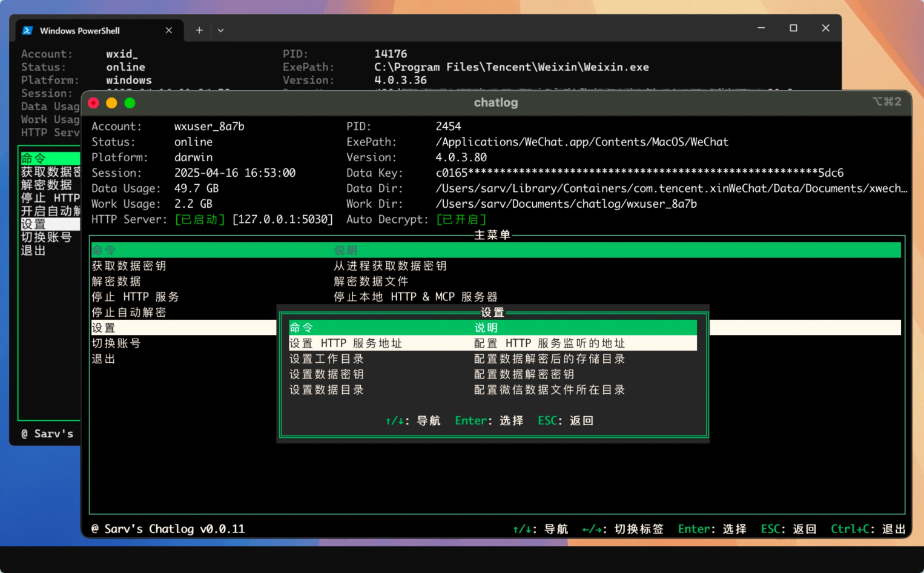924x573 pixels.
Task: Choose 停止 HTTP 服务 in the chatlog main menu
Action: click(x=135, y=297)
